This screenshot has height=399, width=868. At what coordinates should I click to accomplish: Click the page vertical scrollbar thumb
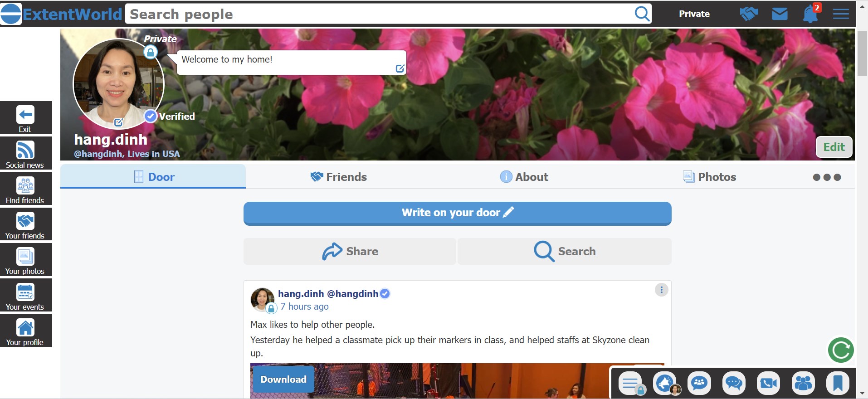point(862,54)
